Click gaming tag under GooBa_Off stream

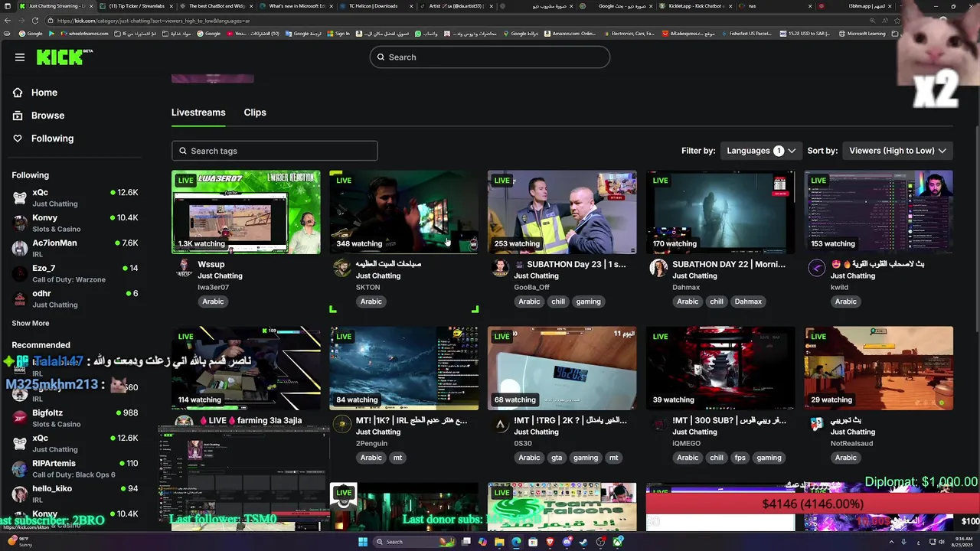pyautogui.click(x=588, y=302)
